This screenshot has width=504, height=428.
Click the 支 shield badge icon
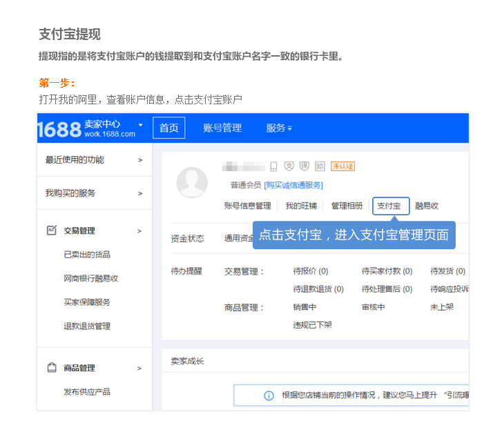tap(289, 166)
